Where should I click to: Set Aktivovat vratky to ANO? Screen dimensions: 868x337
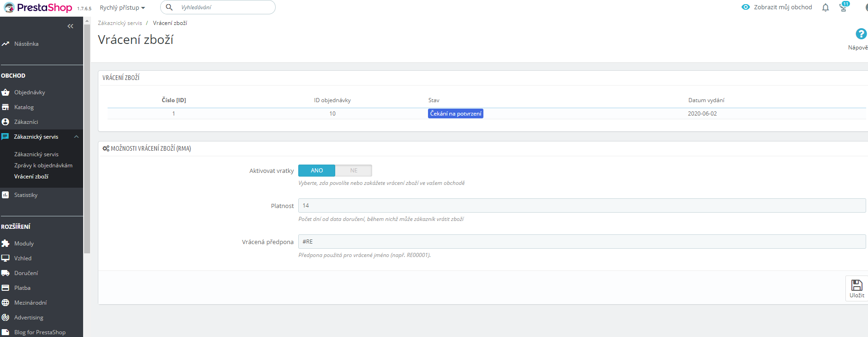pyautogui.click(x=317, y=171)
